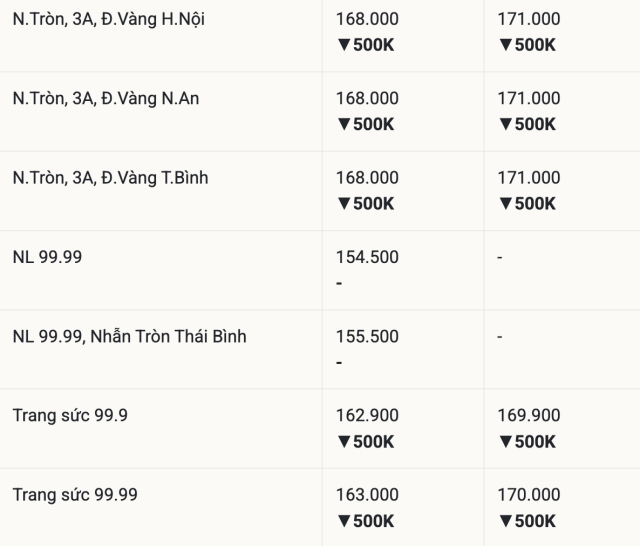This screenshot has height=546, width=640.
Task: Click the 168.000 price in the N.An row
Action: (367, 98)
